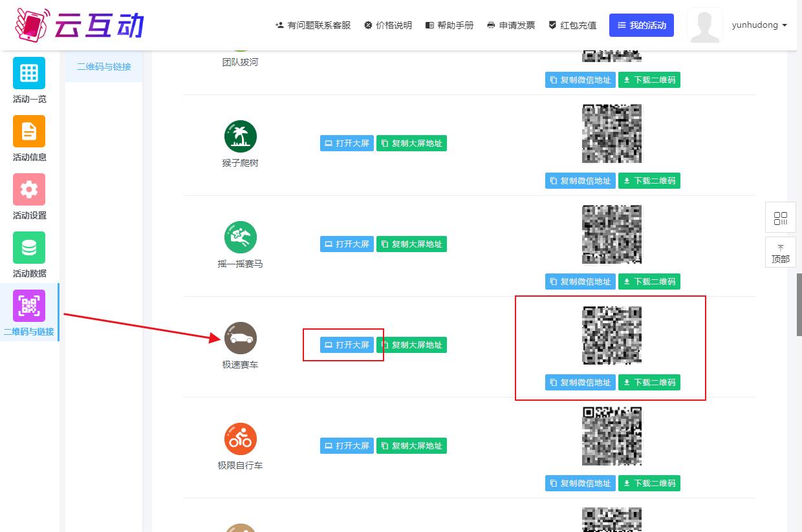Open the 活动一览 grid icon in sidebar
This screenshot has width=802, height=532.
click(29, 73)
